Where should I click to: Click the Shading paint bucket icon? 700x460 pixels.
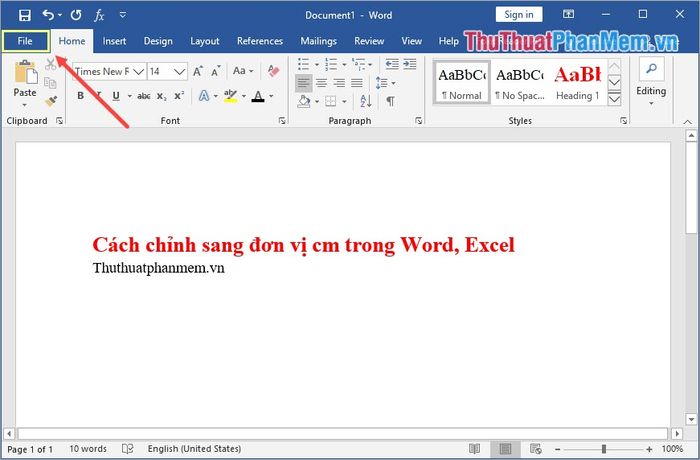(304, 102)
